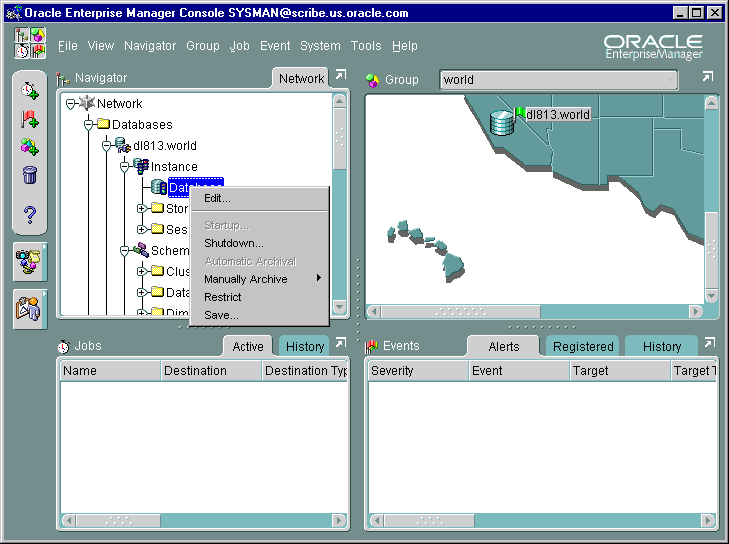Open the Tools menu
Image resolution: width=729 pixels, height=544 pixels.
coord(366,46)
